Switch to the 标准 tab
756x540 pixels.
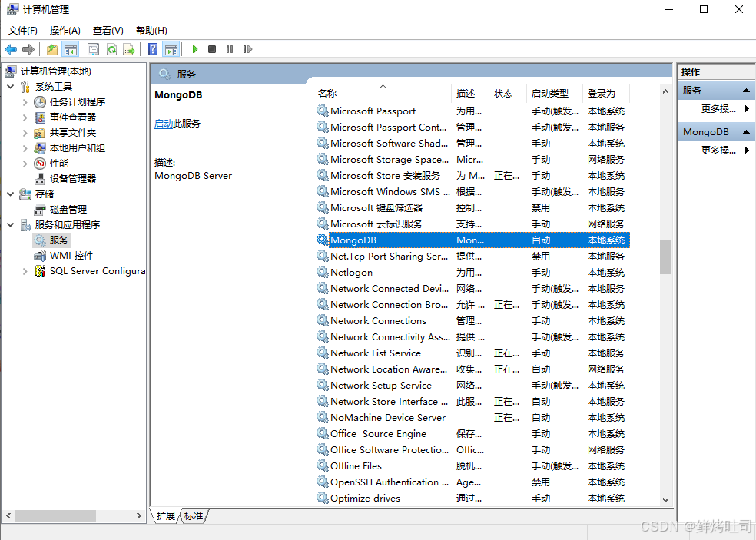[194, 516]
